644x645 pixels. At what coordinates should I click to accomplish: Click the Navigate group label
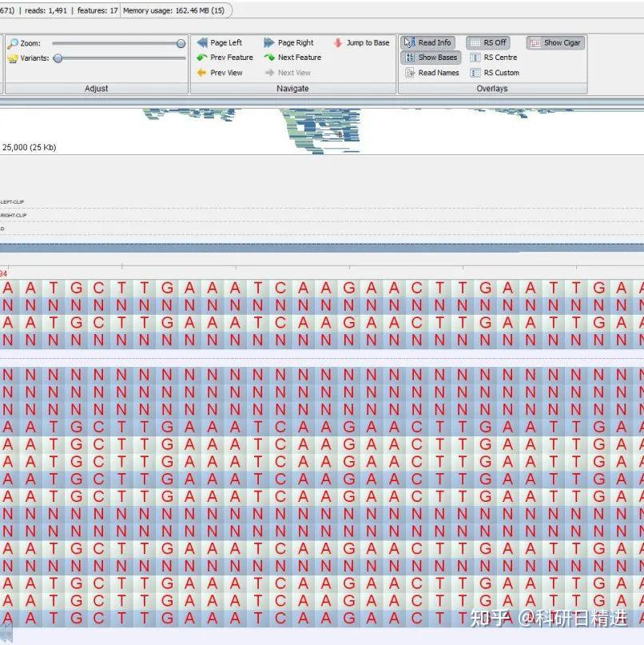coord(292,89)
